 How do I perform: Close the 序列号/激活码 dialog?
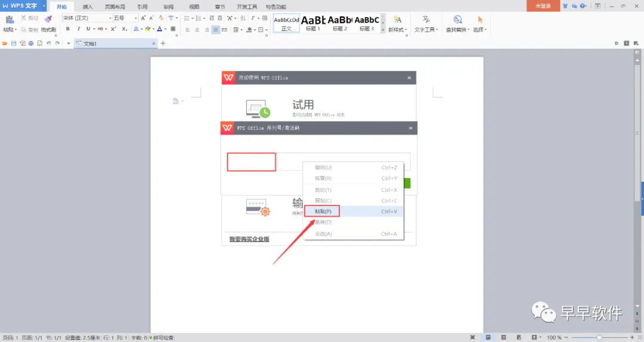410,128
